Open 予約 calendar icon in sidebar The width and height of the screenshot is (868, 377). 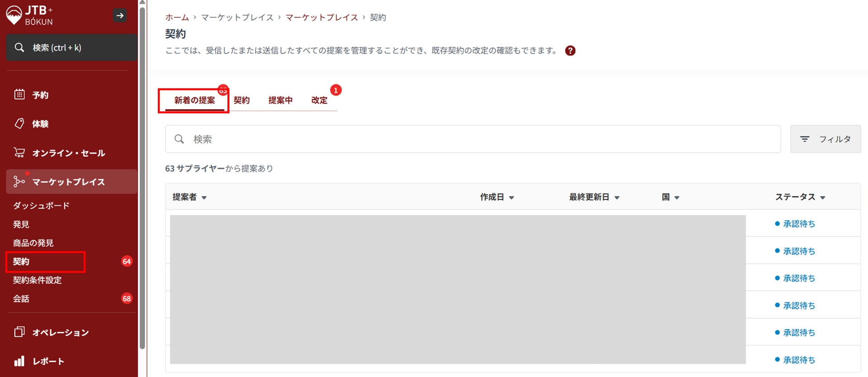point(19,95)
